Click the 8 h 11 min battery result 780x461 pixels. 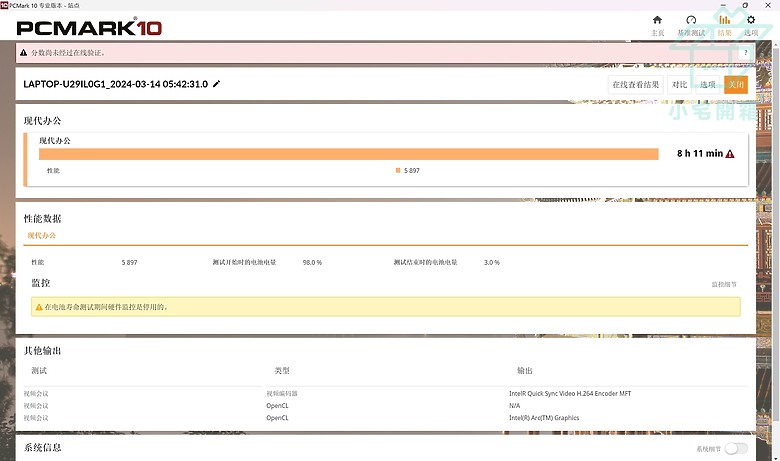[700, 154]
